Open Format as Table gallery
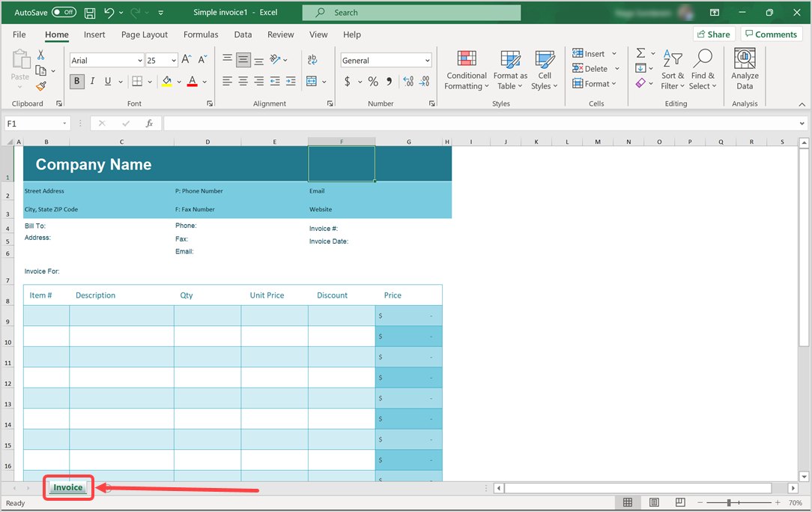Viewport: 812px width, 512px height. tap(510, 70)
